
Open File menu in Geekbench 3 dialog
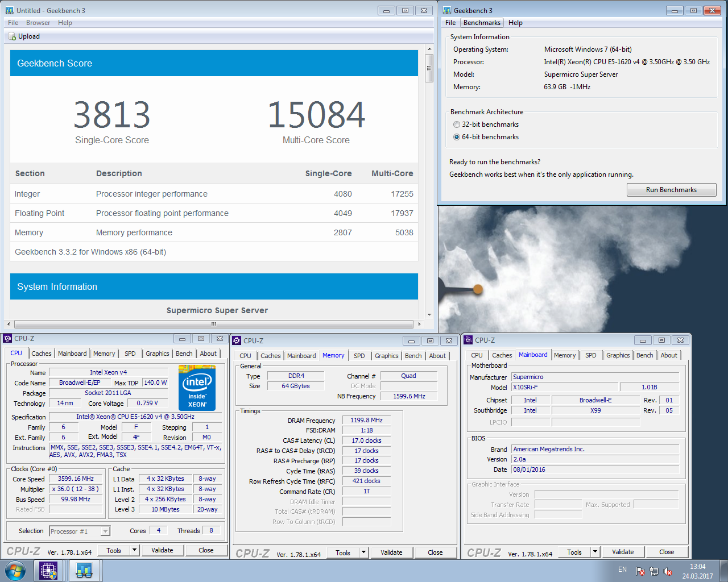[x=450, y=23]
